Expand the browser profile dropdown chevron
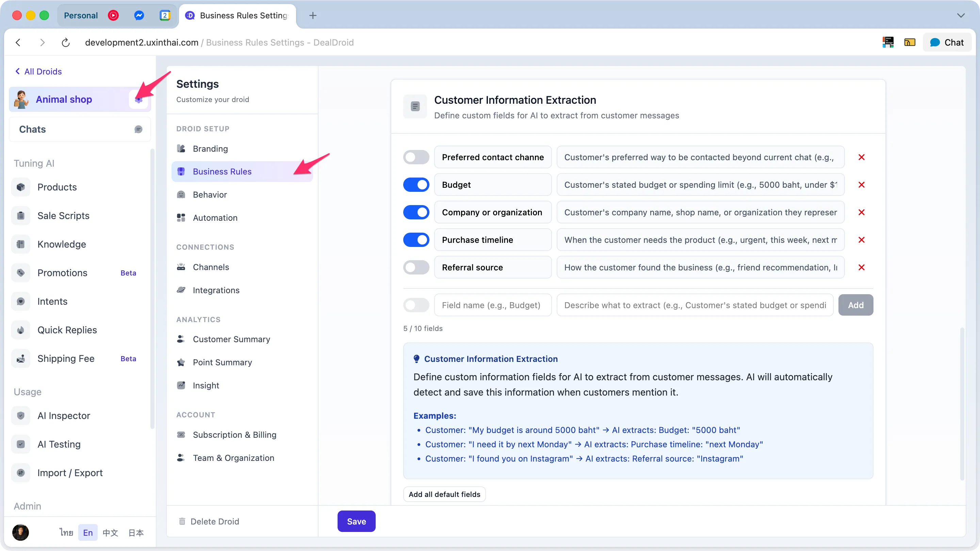 pyautogui.click(x=961, y=16)
